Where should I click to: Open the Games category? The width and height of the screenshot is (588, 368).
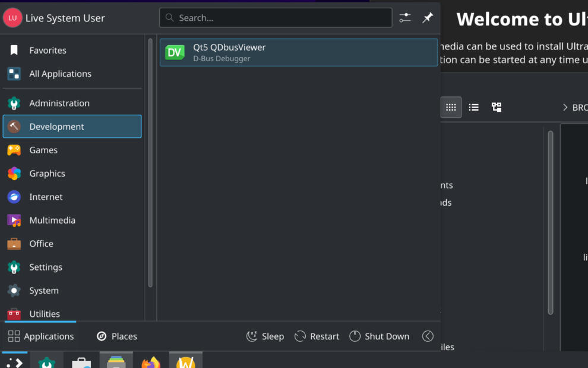72,150
